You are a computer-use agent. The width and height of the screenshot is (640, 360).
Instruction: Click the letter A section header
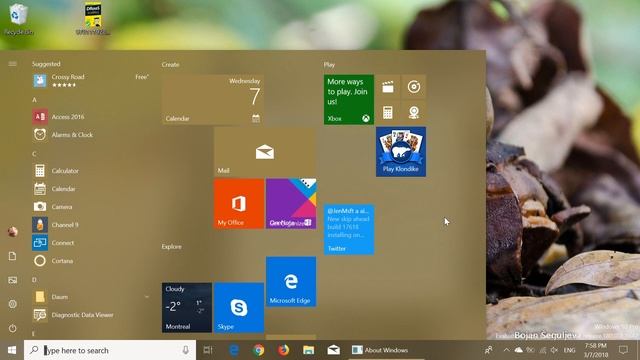coord(34,100)
